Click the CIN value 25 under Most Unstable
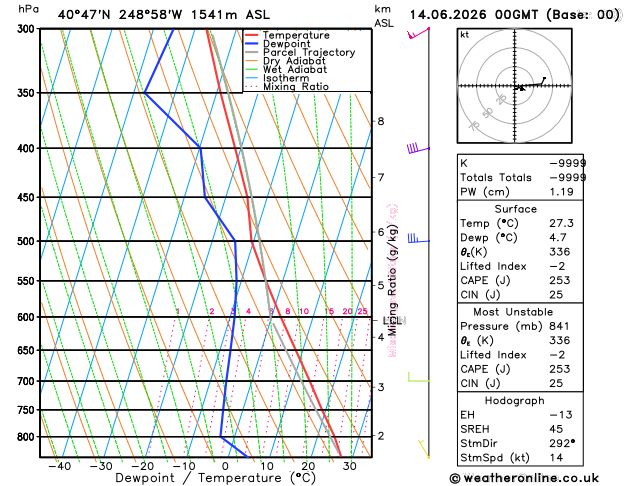Screen dimensions: 629x486 click(x=556, y=383)
